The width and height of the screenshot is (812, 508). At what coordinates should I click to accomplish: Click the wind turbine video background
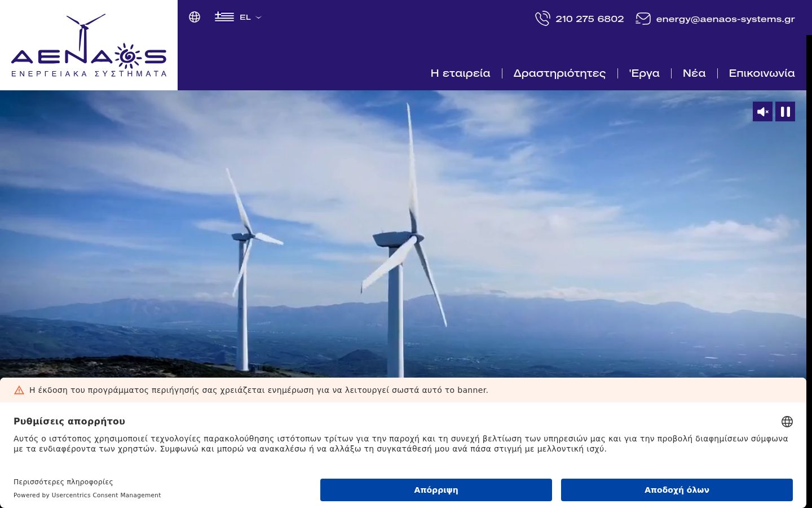point(403,234)
